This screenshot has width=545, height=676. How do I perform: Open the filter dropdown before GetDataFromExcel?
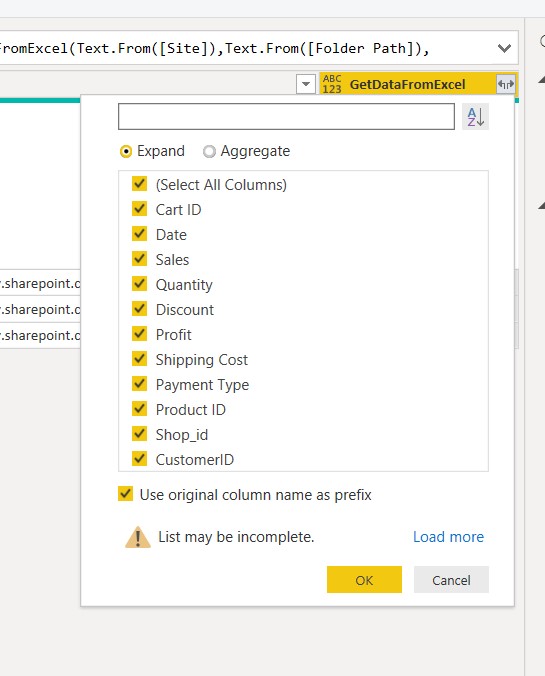(x=306, y=84)
